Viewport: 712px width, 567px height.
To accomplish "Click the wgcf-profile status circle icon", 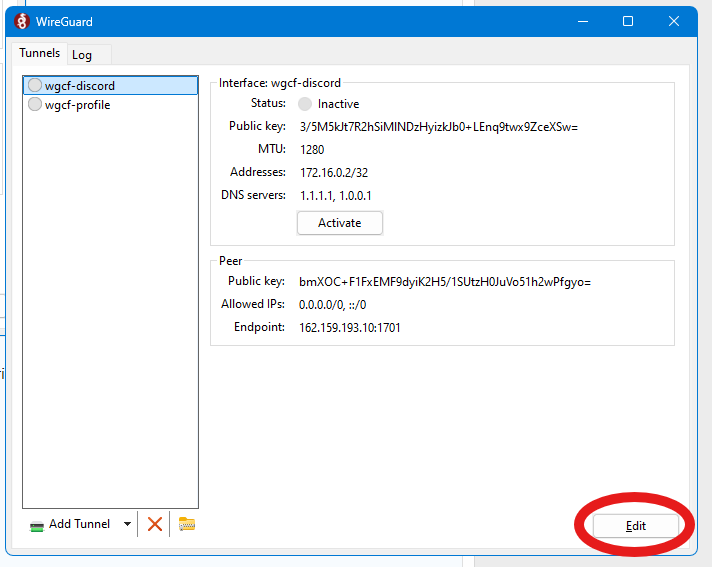I will click(35, 104).
